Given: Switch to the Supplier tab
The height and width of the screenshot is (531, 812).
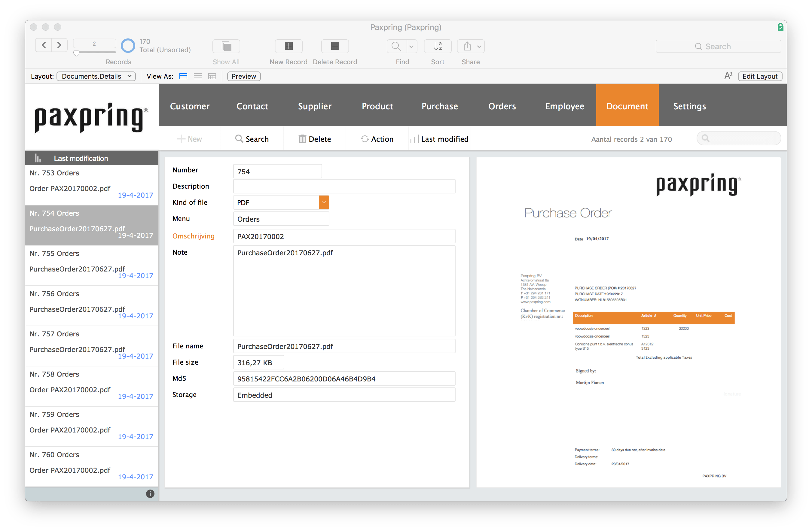Looking at the screenshot, I should pyautogui.click(x=314, y=106).
